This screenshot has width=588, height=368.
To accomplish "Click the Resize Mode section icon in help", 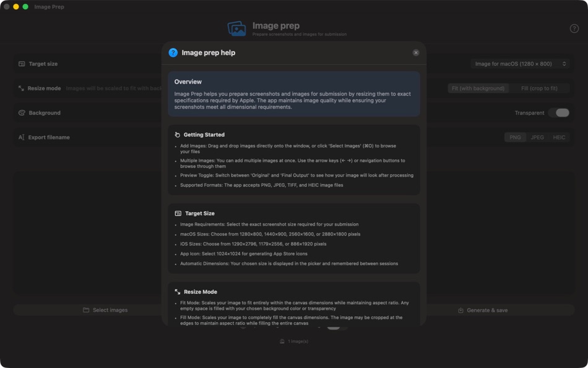I will coord(178,291).
